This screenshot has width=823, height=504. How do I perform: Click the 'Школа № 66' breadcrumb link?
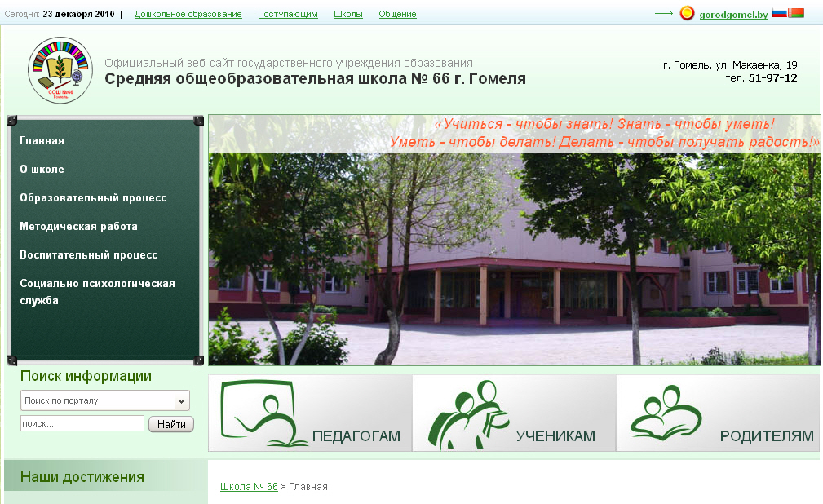[x=249, y=487]
